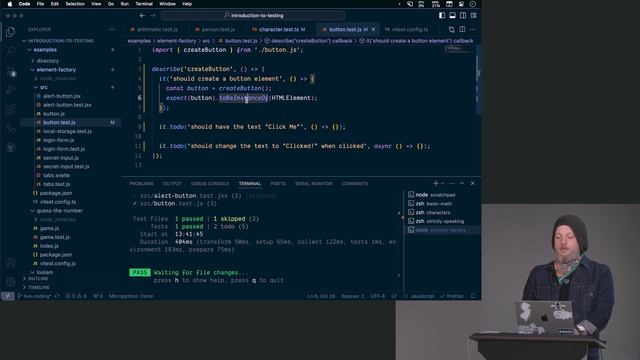Switch to the arithmetic.test.js tab
Viewport: 640px width, 360px height.
click(x=154, y=29)
